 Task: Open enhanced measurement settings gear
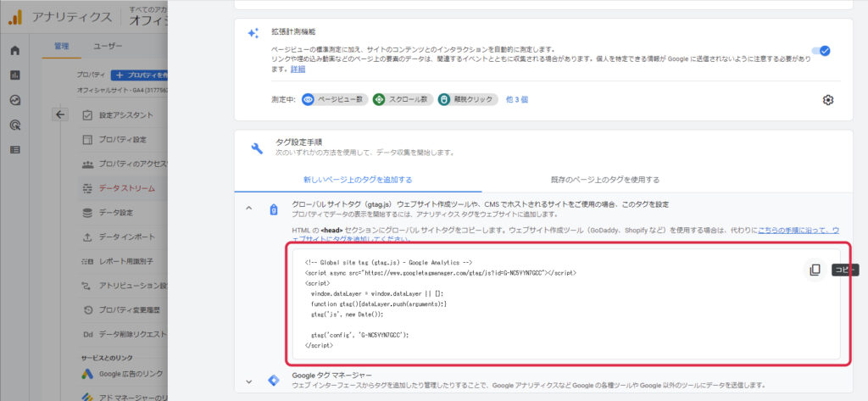tap(827, 100)
